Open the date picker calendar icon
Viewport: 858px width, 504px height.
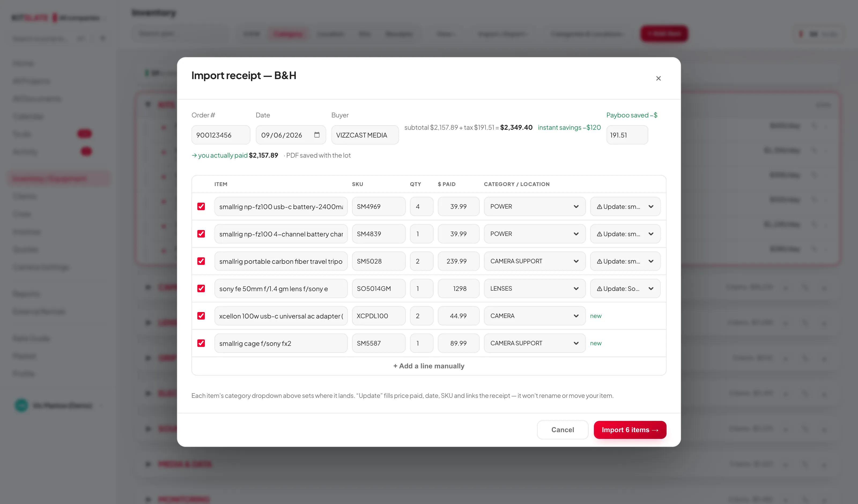click(317, 135)
